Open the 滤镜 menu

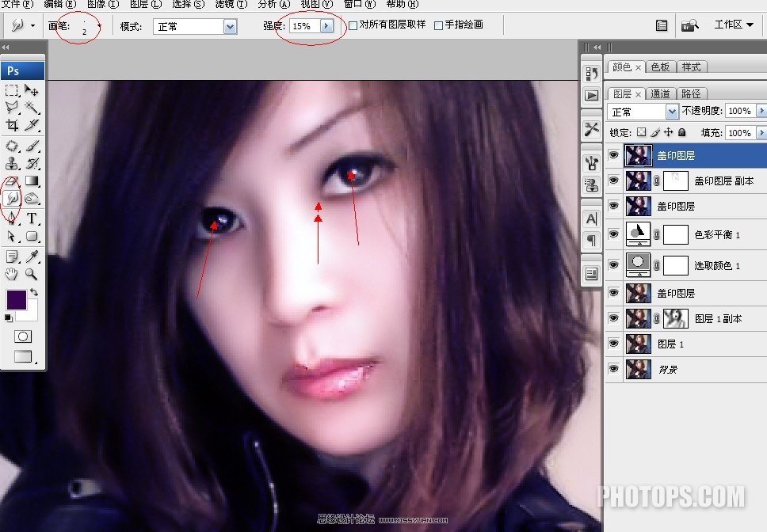231,4
